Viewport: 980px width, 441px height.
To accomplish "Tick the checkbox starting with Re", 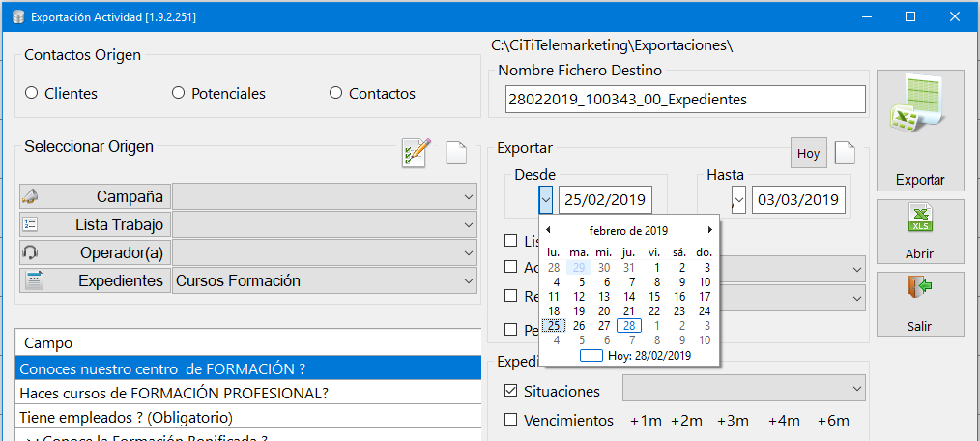I will 510,295.
